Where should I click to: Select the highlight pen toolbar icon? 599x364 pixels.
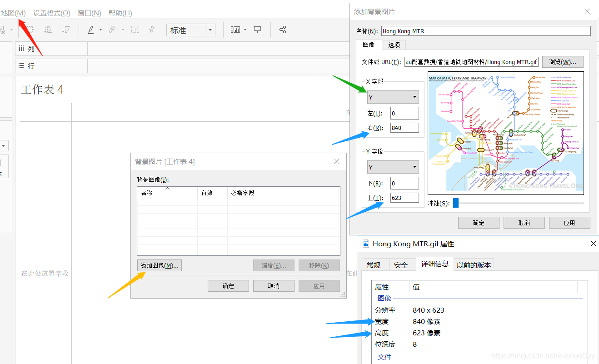90,30
